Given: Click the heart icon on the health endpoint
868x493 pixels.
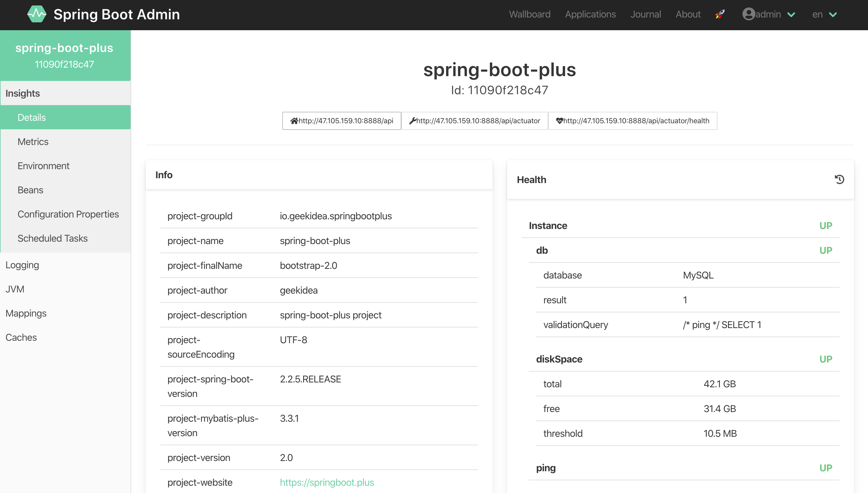Looking at the screenshot, I should tap(559, 121).
